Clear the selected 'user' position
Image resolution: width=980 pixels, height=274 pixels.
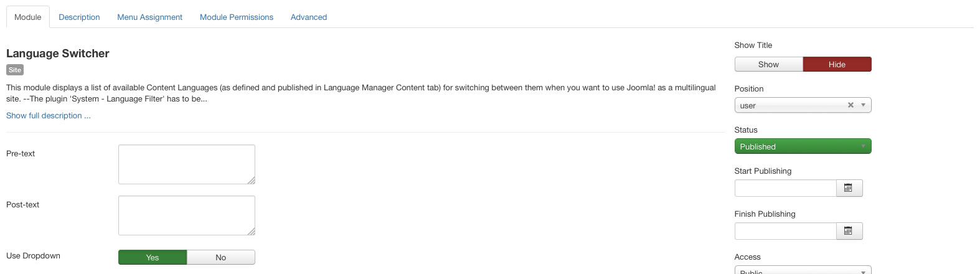850,105
